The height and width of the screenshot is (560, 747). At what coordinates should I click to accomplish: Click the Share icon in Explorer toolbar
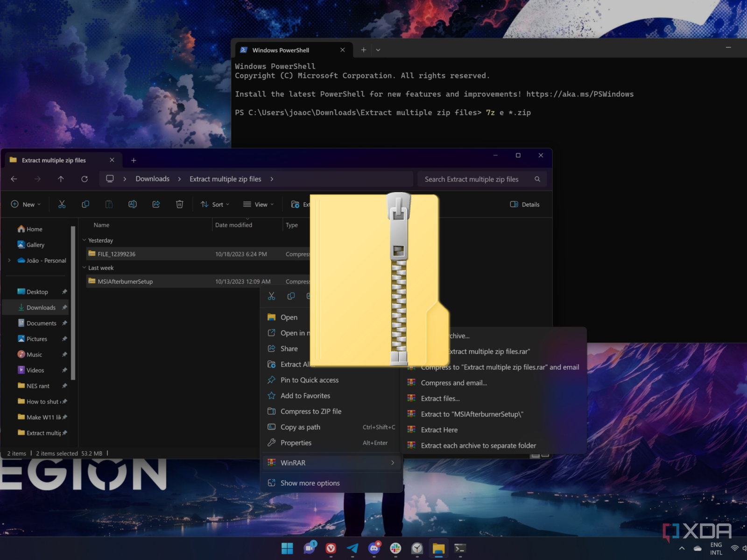point(156,204)
